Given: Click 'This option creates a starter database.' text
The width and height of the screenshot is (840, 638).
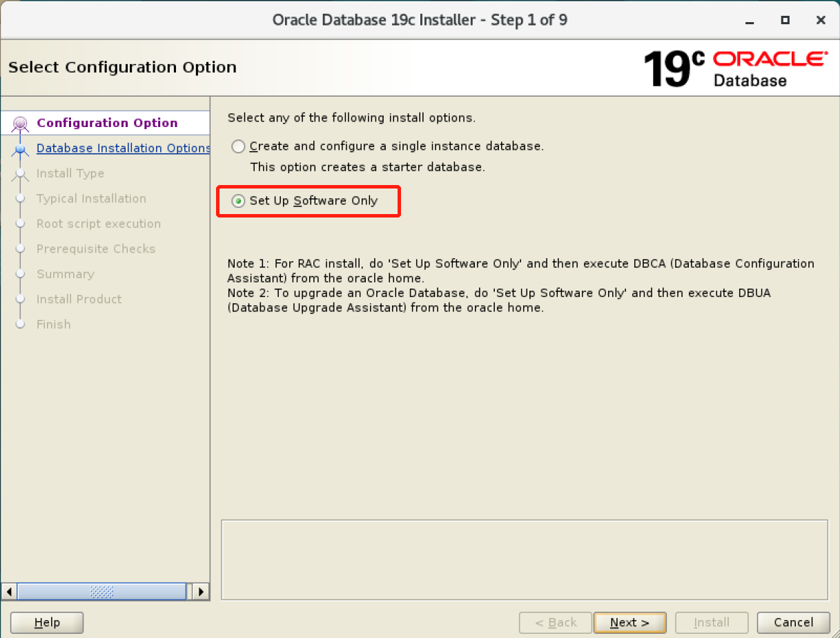Looking at the screenshot, I should [368, 167].
